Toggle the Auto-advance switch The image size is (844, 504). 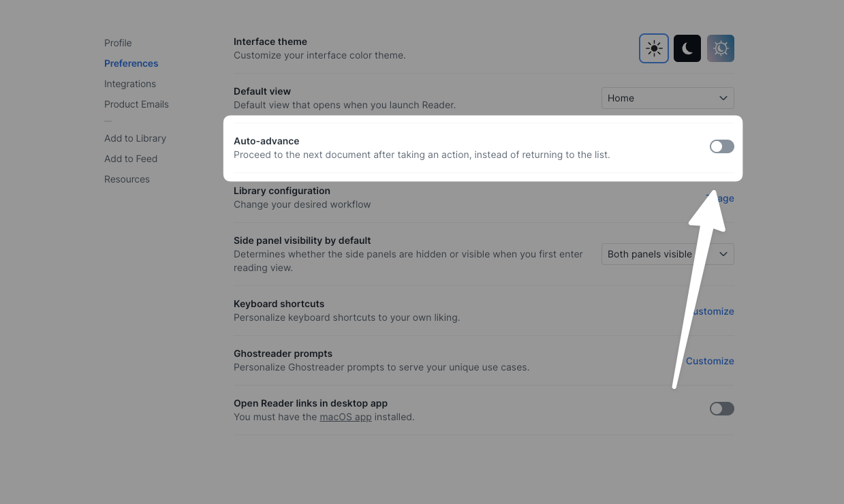[x=722, y=146]
